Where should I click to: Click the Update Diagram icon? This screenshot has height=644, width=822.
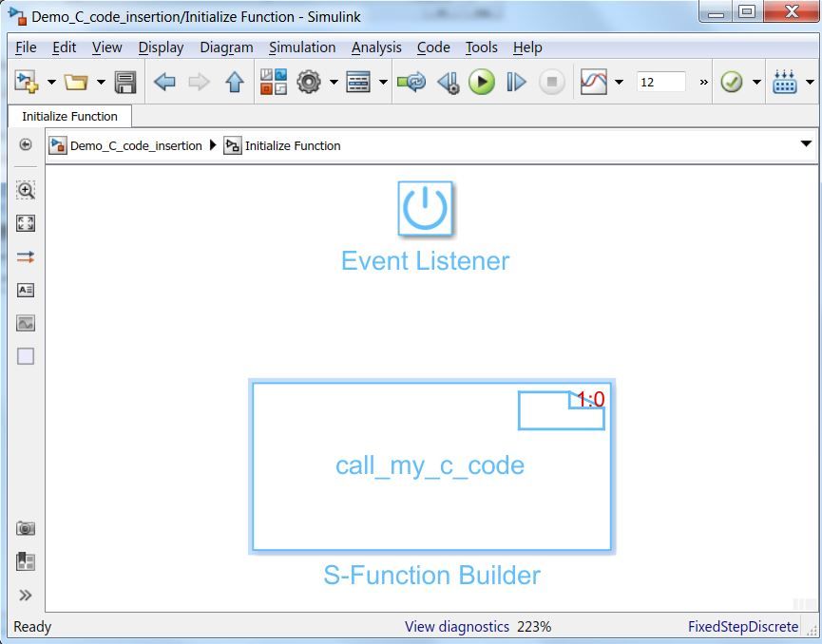pos(411,82)
